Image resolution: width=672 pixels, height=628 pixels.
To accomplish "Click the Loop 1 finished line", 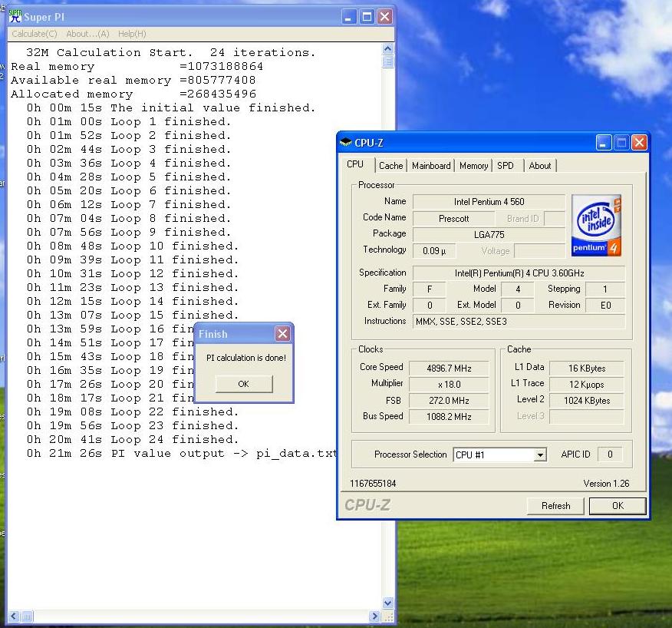I will pyautogui.click(x=129, y=122).
